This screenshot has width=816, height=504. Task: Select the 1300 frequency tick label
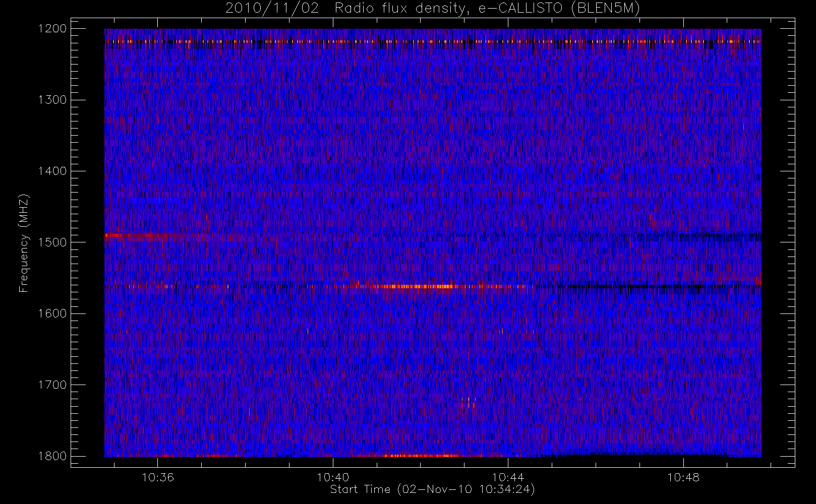pyautogui.click(x=52, y=100)
